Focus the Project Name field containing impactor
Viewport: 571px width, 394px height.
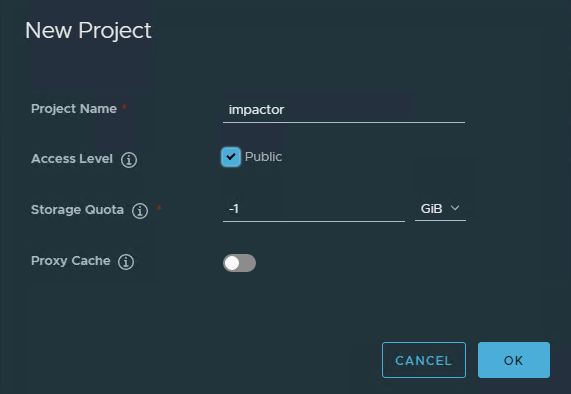(x=344, y=110)
